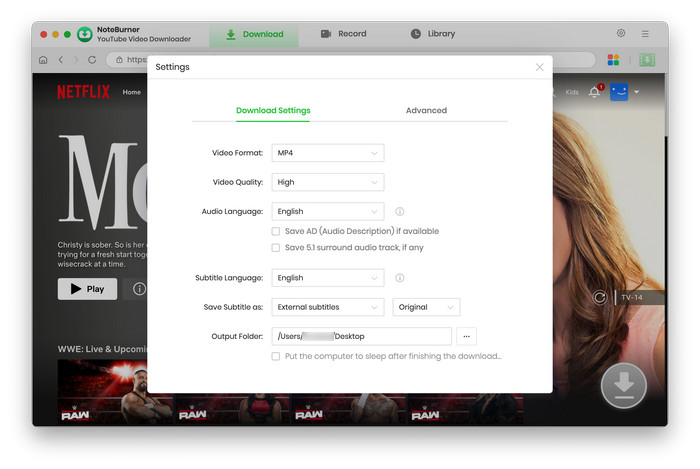The image size is (700, 469).
Task: Click the TV-14 rating badge
Action: point(632,298)
